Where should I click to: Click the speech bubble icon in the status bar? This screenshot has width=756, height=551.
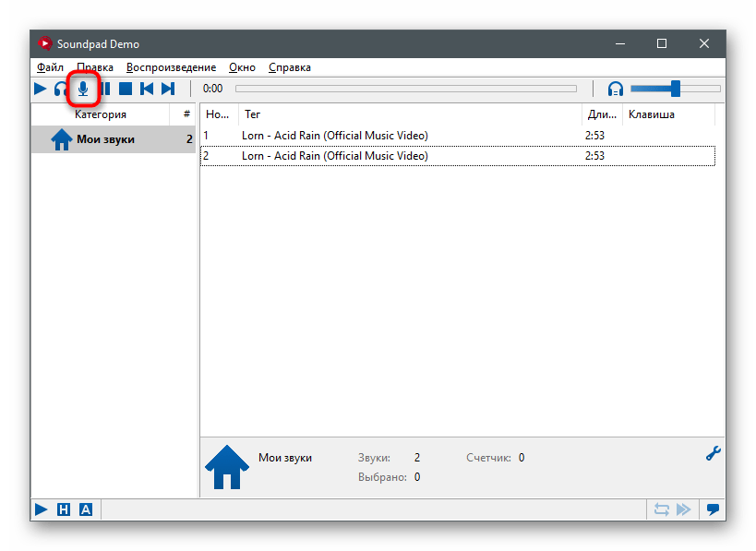pyautogui.click(x=713, y=509)
